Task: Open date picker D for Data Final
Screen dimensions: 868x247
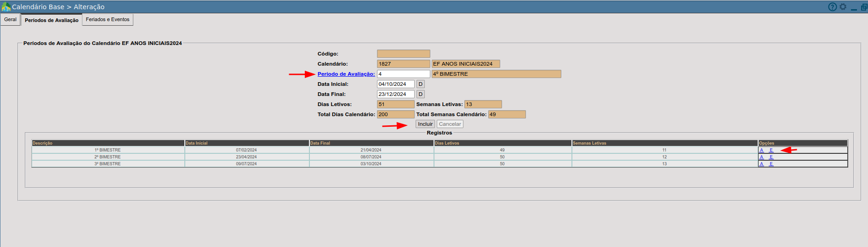Action: 420,94
